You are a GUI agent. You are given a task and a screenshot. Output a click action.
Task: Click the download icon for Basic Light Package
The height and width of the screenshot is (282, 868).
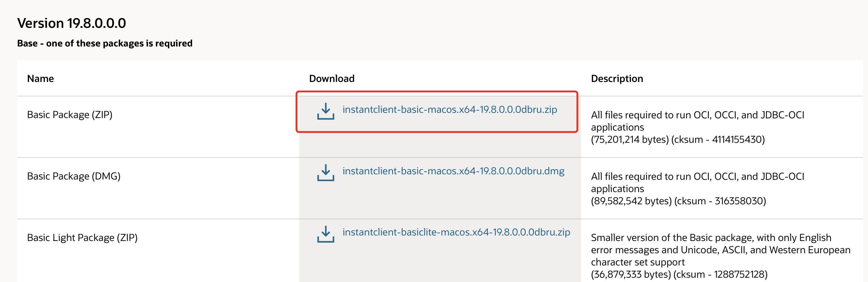pyautogui.click(x=325, y=234)
